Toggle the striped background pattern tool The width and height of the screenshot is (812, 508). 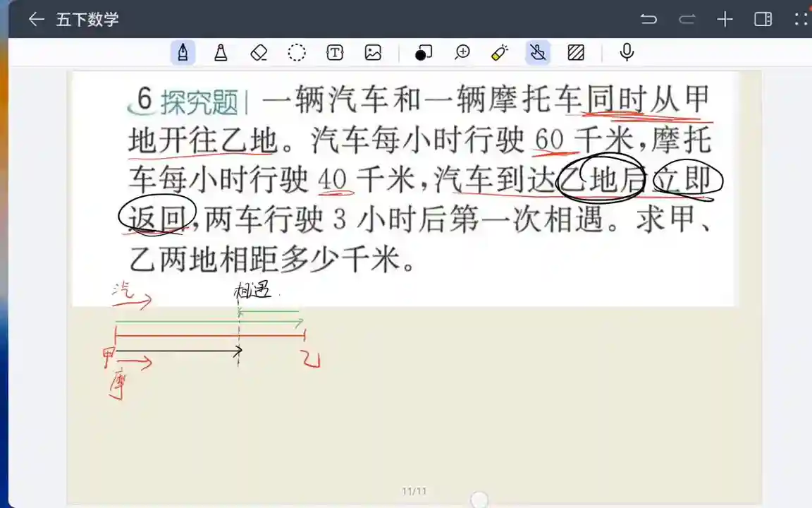(x=576, y=53)
